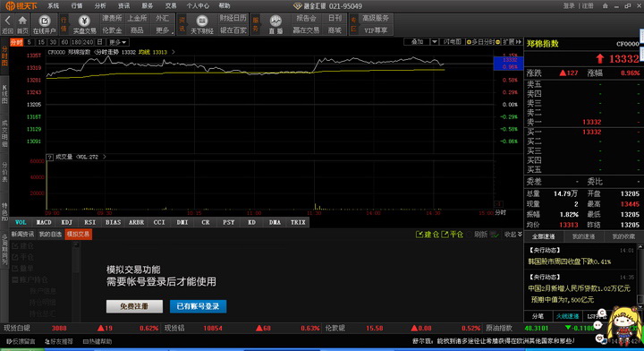The image size is (644, 351).
Task: Go to home page 首页 icon
Action: (x=22, y=21)
